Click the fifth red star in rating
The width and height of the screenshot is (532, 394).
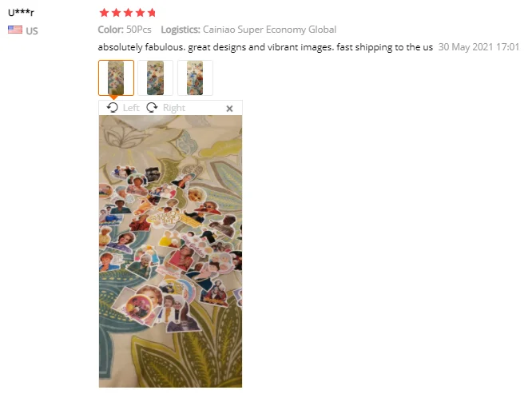pyautogui.click(x=152, y=13)
